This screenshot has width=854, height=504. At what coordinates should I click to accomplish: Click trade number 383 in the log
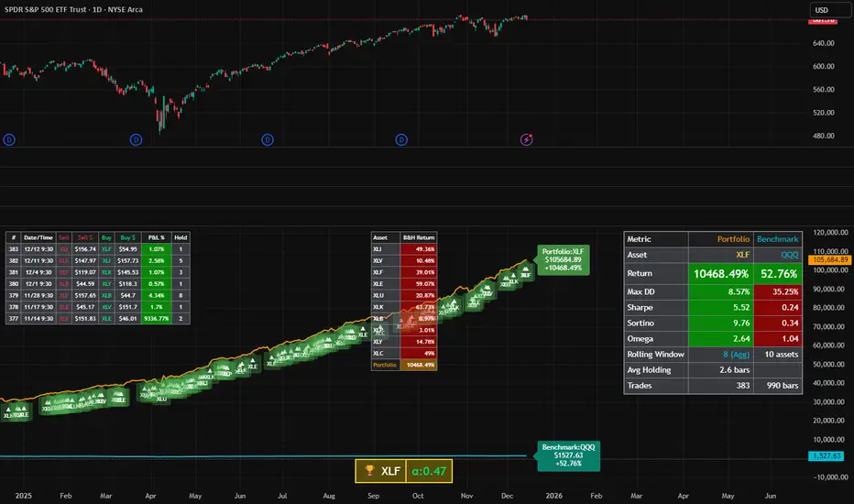[14, 249]
